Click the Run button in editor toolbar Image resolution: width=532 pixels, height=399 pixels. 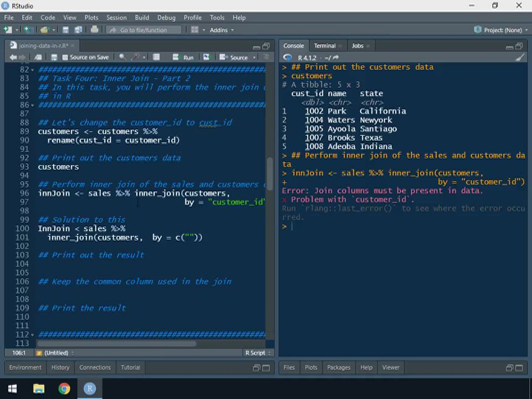pyautogui.click(x=183, y=57)
